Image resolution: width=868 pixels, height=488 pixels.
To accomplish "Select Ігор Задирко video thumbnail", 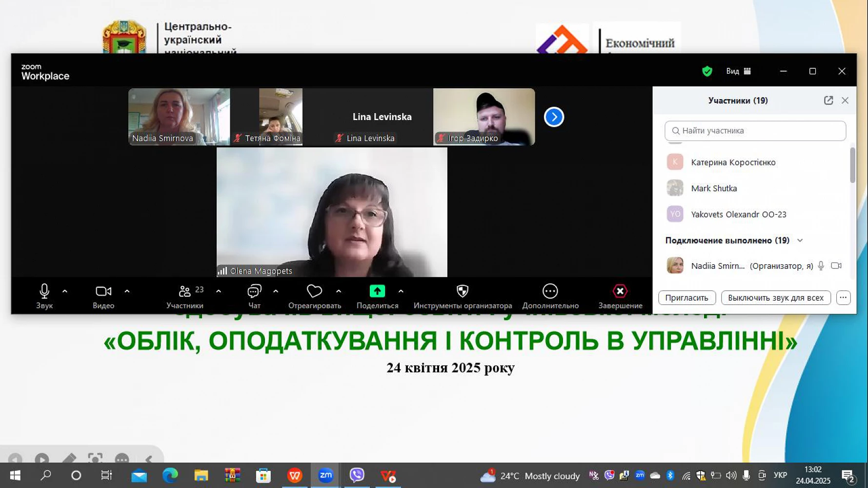I will [x=484, y=117].
